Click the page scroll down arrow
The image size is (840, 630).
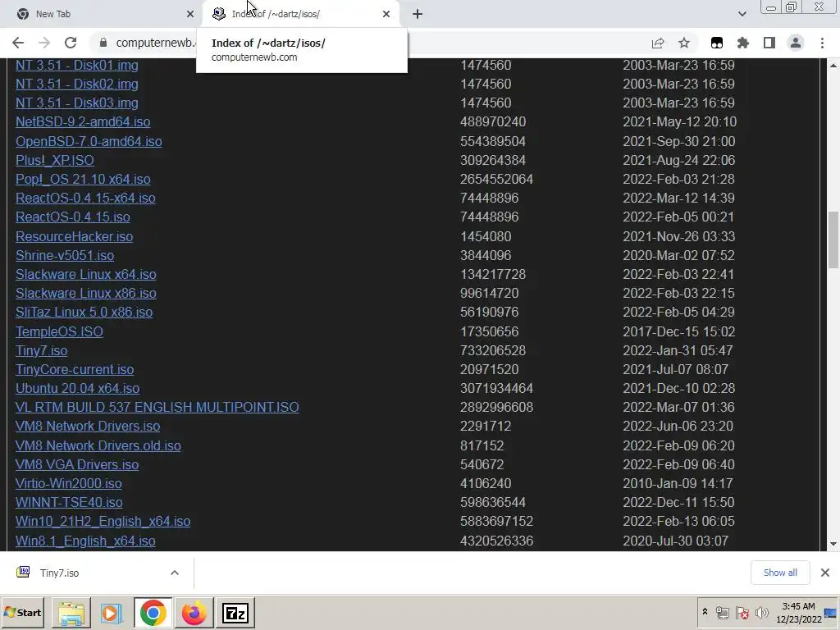click(x=833, y=545)
